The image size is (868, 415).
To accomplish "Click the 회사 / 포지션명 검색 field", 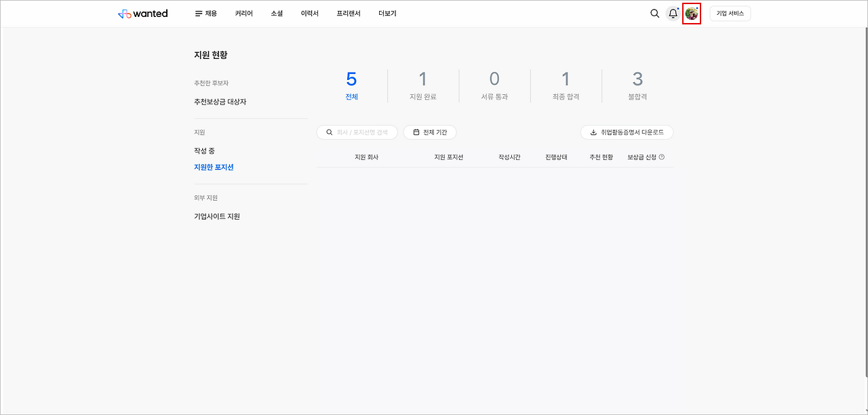I will pyautogui.click(x=357, y=132).
